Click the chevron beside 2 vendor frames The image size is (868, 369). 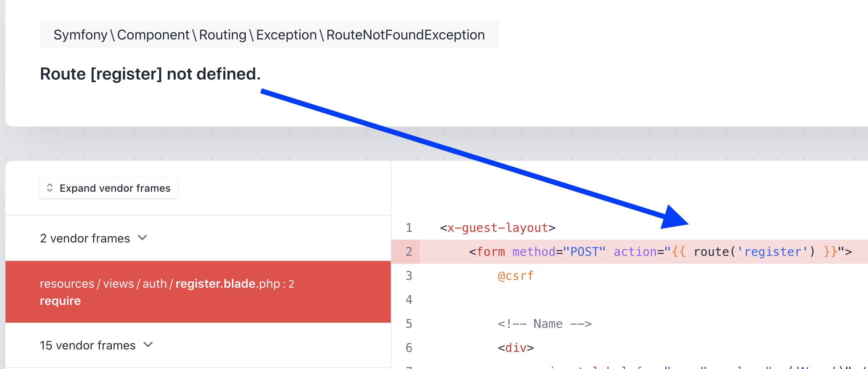tap(142, 238)
